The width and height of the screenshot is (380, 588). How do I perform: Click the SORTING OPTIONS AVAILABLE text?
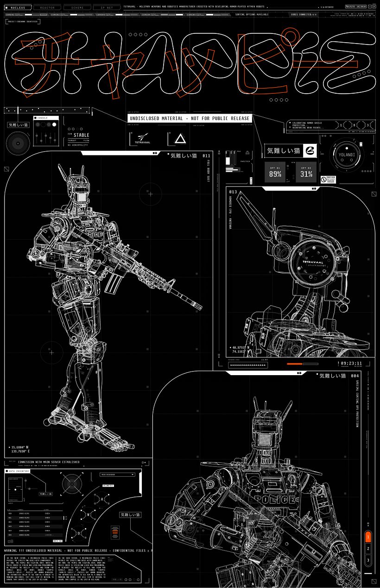tap(252, 15)
